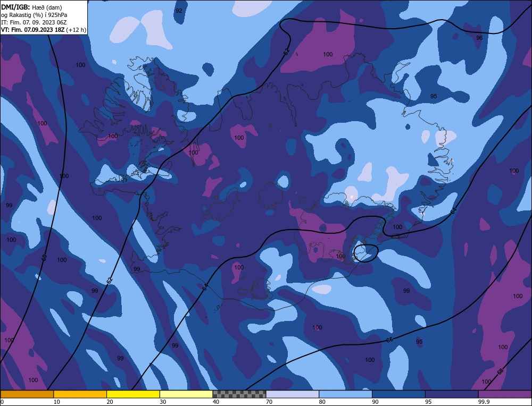Click the legend scale number '99.9'
Image resolution: width=532 pixels, height=406 pixels.
483,402
